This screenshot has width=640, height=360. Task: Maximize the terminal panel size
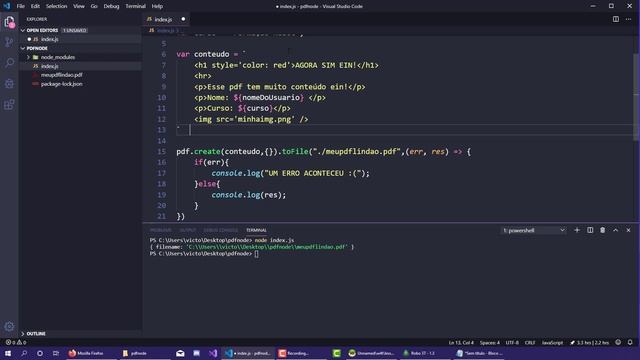click(616, 230)
